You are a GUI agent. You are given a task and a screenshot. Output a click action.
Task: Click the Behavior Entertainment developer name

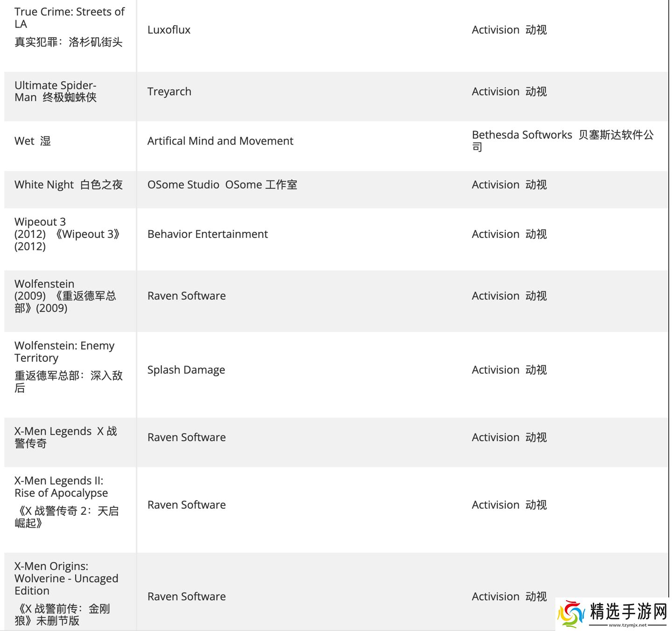(208, 234)
